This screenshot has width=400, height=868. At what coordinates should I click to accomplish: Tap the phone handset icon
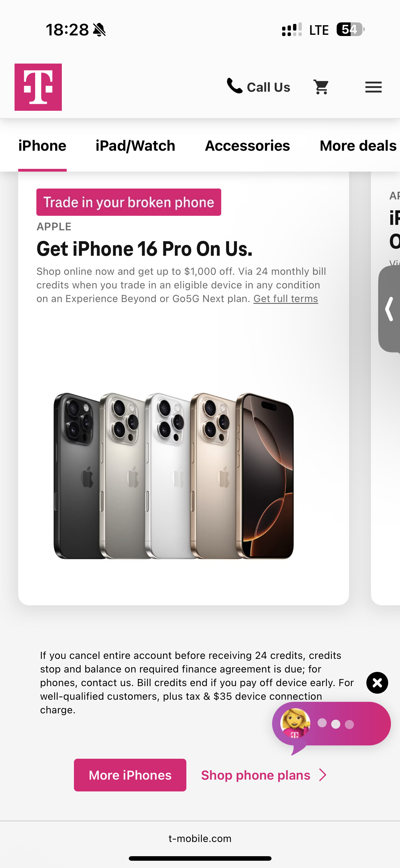[235, 86]
